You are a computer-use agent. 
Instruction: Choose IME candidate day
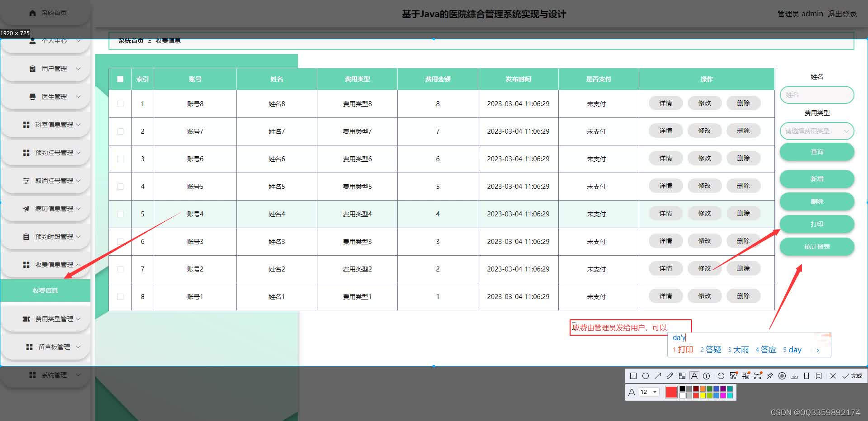click(x=793, y=350)
